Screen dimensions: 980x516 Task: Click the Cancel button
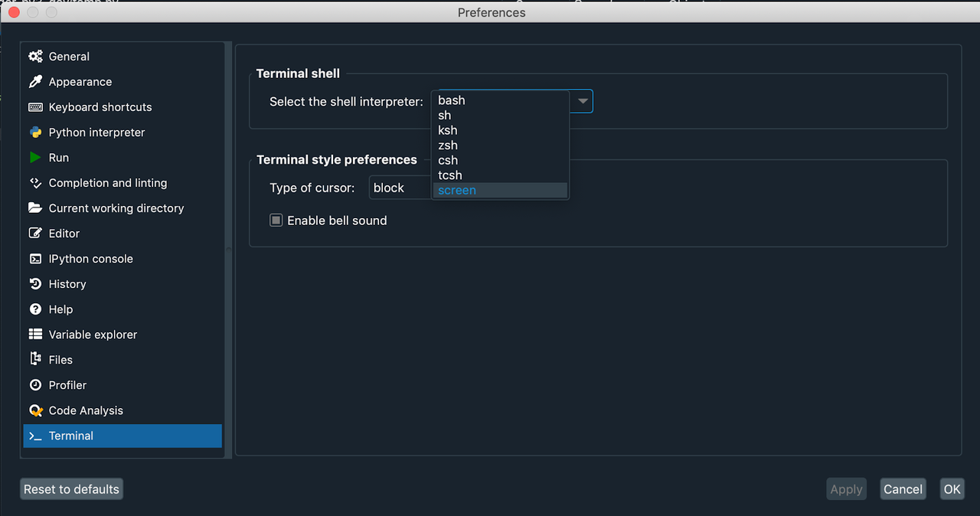pos(903,489)
